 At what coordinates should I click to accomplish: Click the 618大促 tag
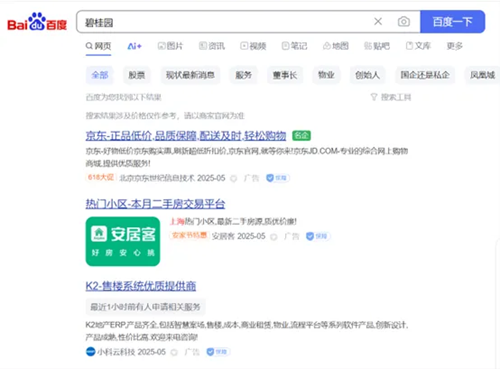(x=101, y=177)
